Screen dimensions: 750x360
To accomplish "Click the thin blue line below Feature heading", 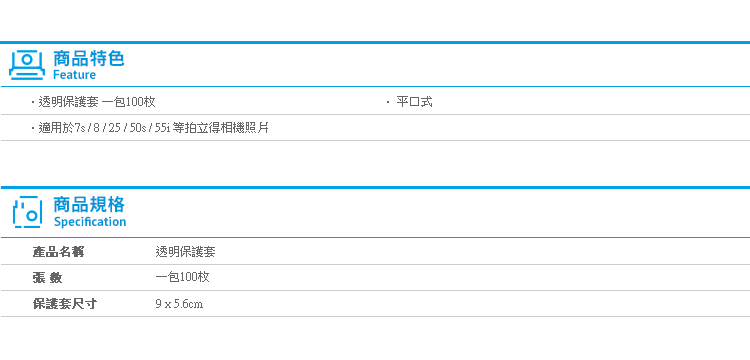I will [x=375, y=87].
